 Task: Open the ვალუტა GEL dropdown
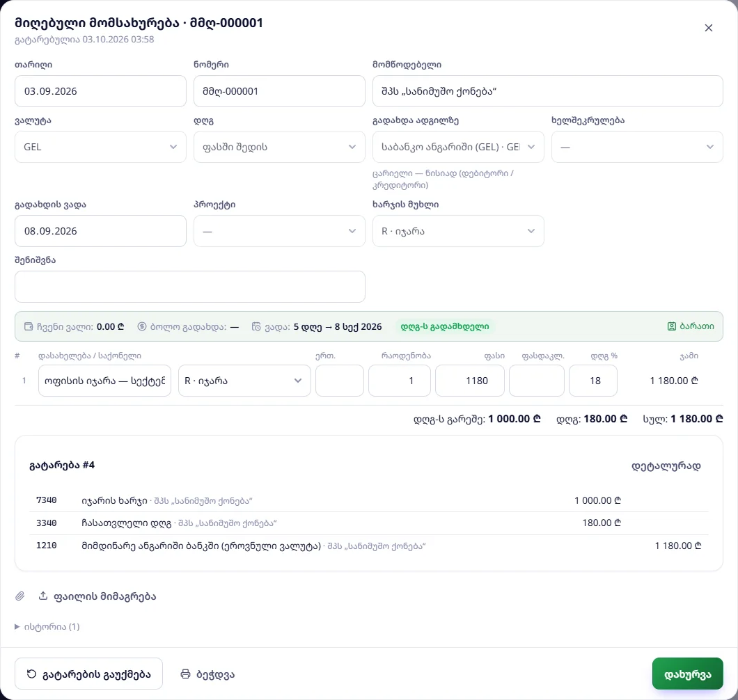[x=100, y=147]
